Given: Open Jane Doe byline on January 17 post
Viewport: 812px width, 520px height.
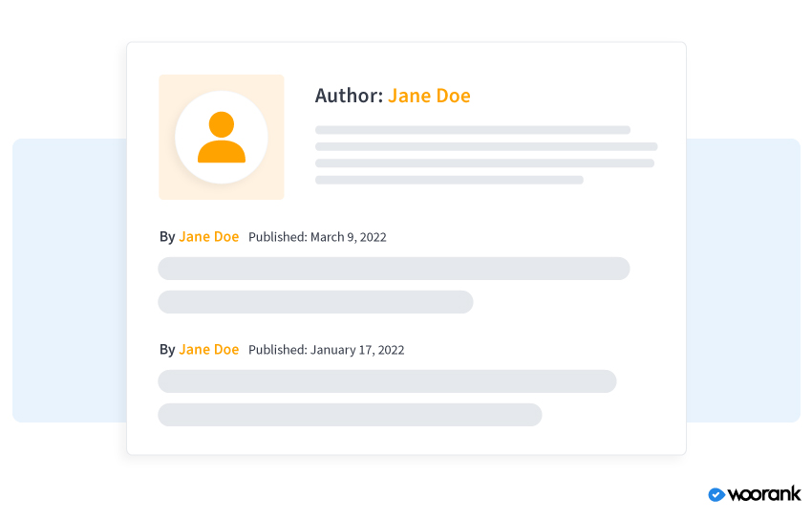Looking at the screenshot, I should (208, 350).
